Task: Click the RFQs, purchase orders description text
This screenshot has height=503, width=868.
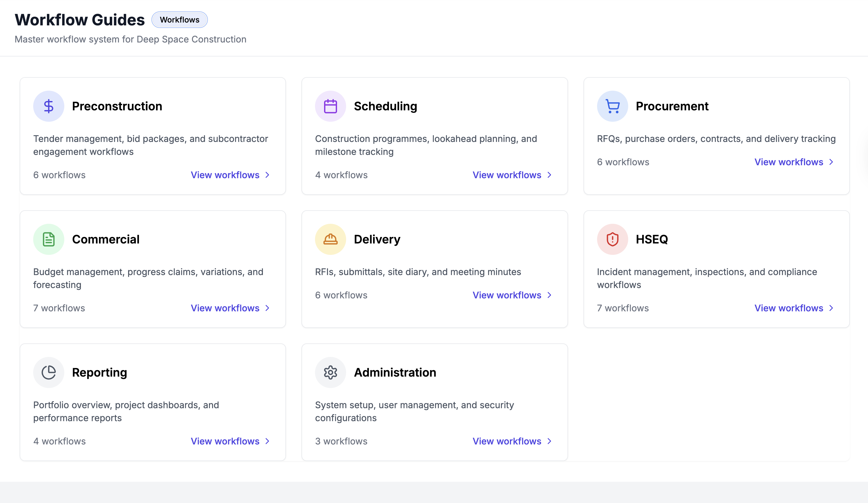Action: 716,139
